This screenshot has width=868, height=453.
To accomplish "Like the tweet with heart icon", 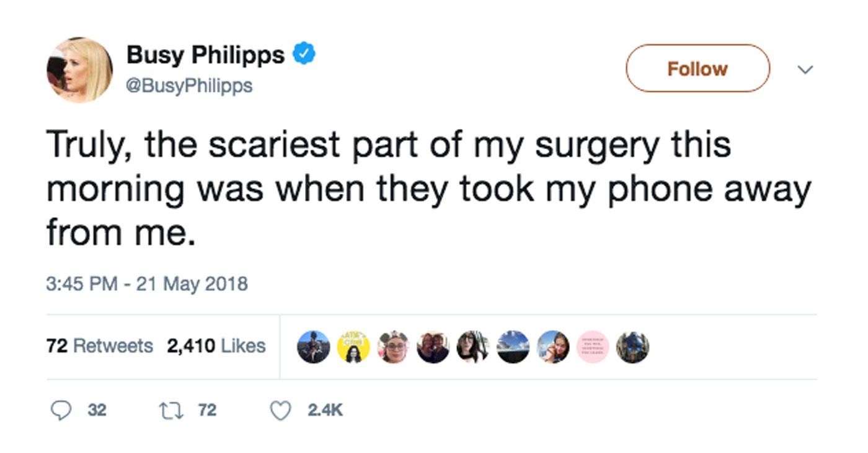I will pyautogui.click(x=281, y=410).
